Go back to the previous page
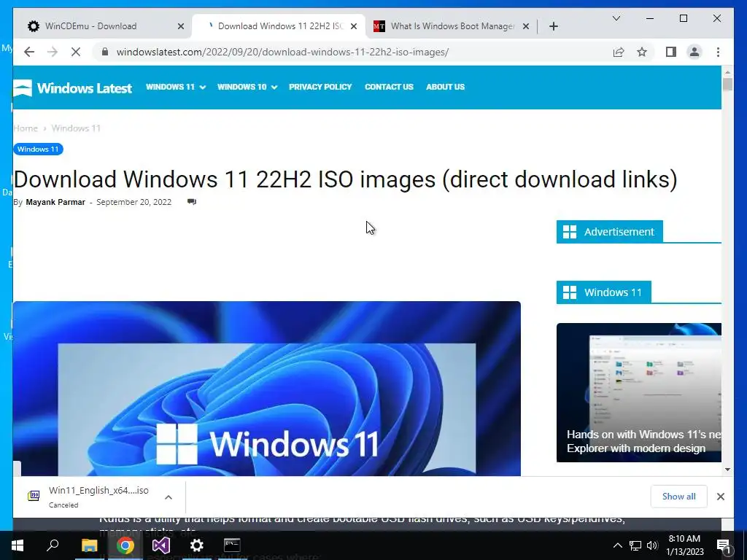747x560 pixels. coord(29,52)
